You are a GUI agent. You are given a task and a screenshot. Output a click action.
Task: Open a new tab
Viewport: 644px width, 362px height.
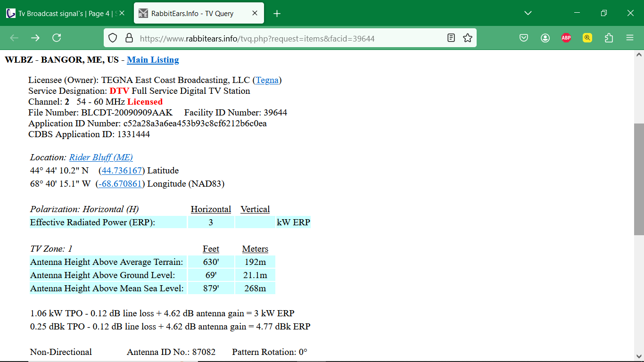(x=277, y=14)
